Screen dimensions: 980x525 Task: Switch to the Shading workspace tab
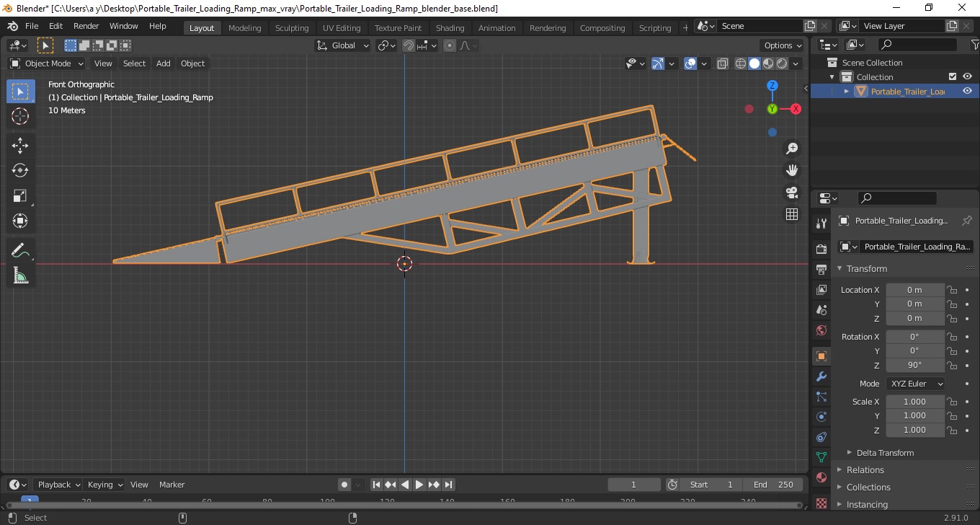[x=450, y=27]
